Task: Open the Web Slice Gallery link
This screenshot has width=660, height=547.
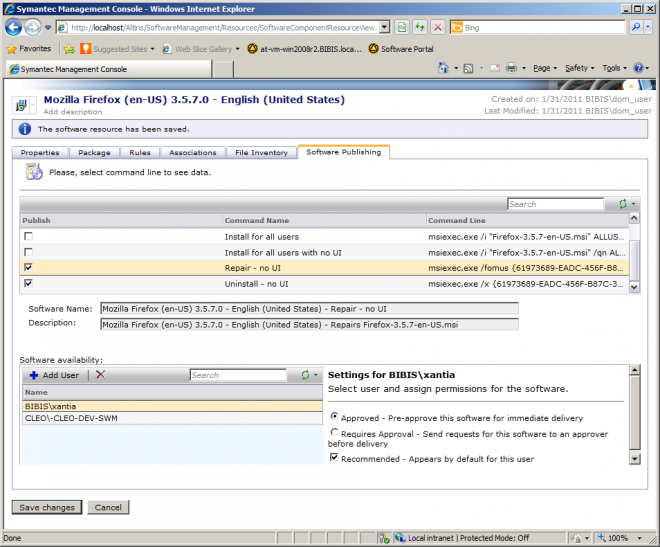Action: pyautogui.click(x=201, y=49)
